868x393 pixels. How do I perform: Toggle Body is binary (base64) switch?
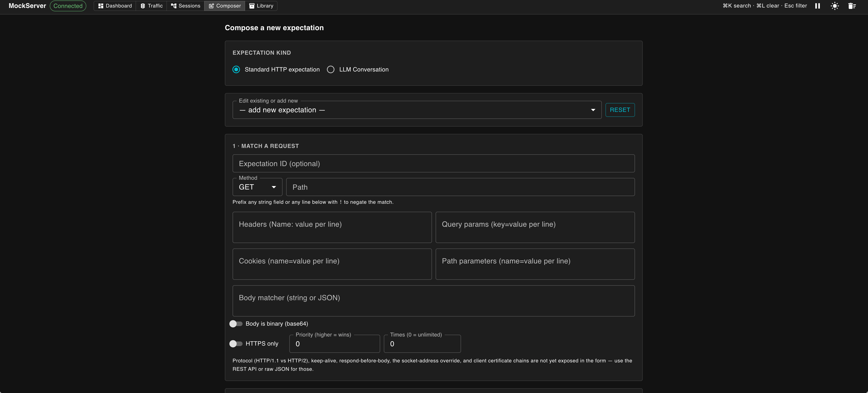tap(236, 324)
